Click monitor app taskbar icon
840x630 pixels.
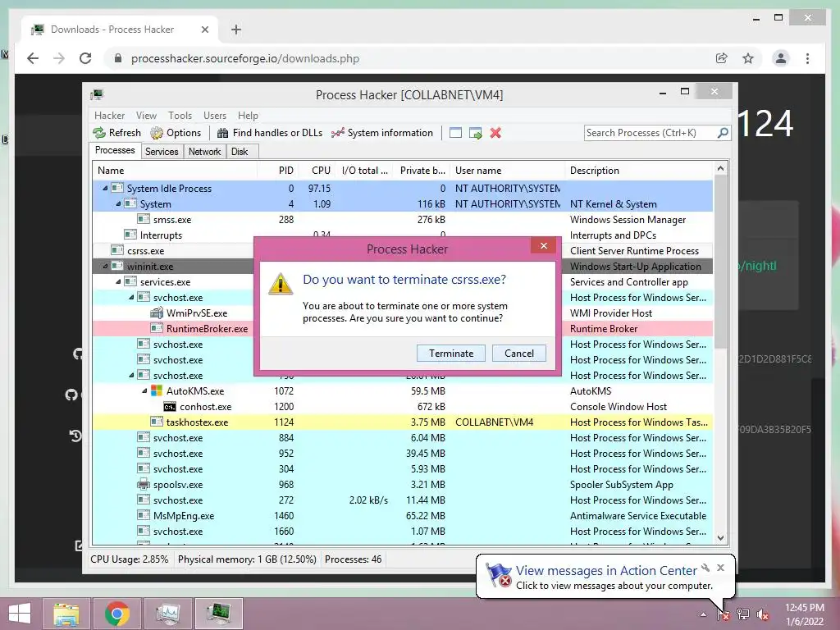pos(167,614)
